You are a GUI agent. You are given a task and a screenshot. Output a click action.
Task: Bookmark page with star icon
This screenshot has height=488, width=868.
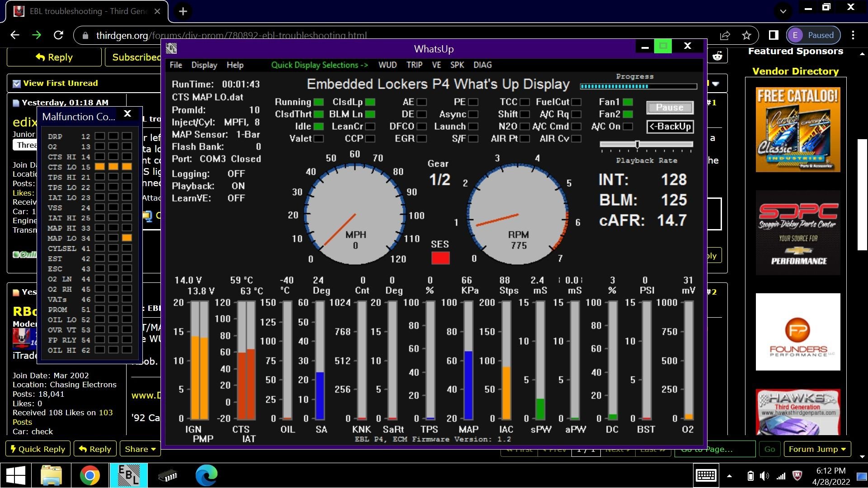tap(746, 35)
